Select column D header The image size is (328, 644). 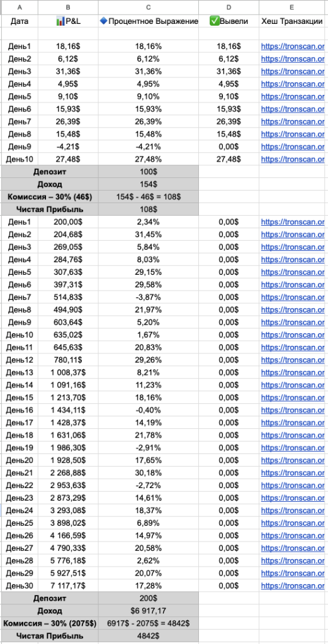click(x=229, y=8)
